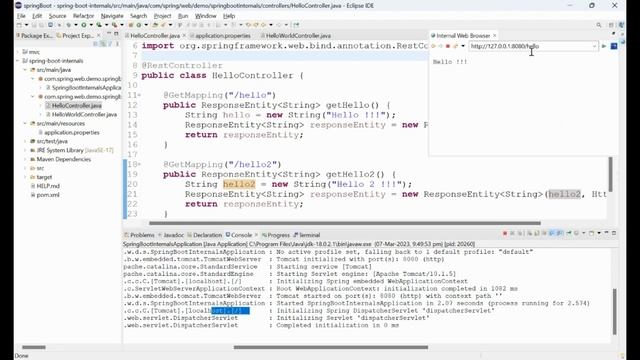Click the External Tools run icon
The height and width of the screenshot is (360, 640).
(x=114, y=25)
